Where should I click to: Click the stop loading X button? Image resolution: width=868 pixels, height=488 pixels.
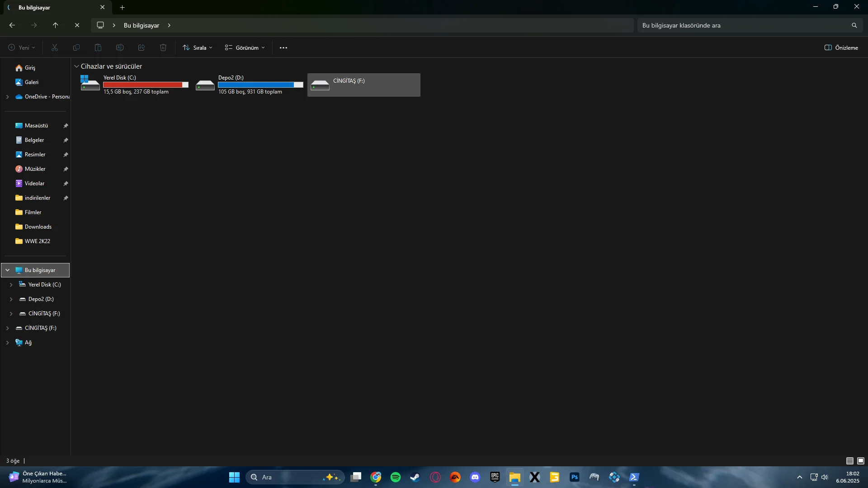click(77, 25)
